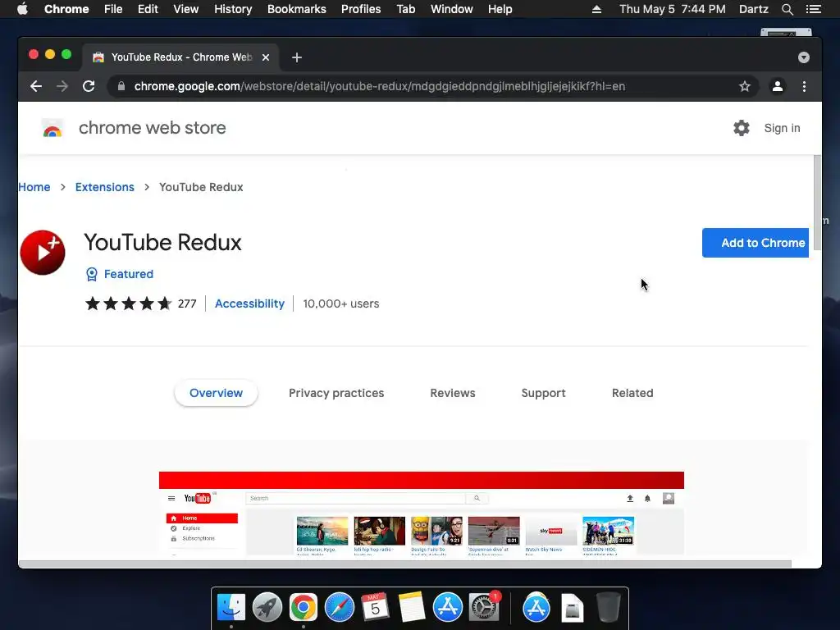Open Spotlight search magnifier

[787, 9]
